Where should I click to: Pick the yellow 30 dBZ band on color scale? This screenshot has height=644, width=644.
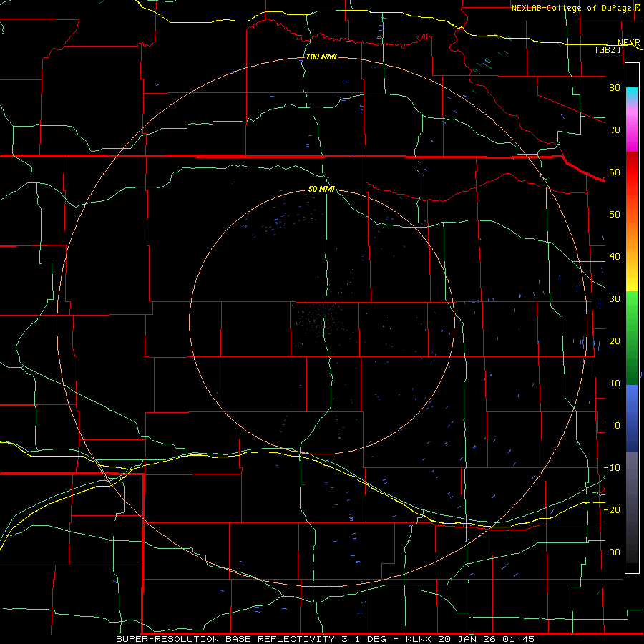[x=632, y=285]
